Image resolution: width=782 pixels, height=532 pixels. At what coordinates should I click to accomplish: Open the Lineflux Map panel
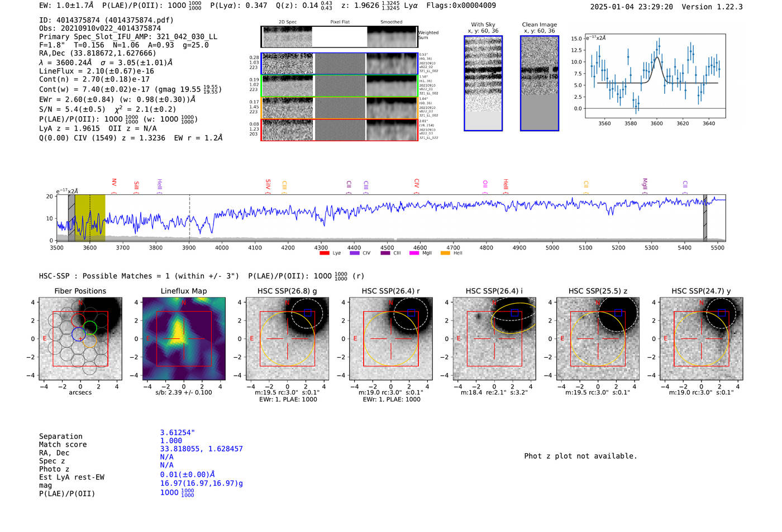point(184,339)
